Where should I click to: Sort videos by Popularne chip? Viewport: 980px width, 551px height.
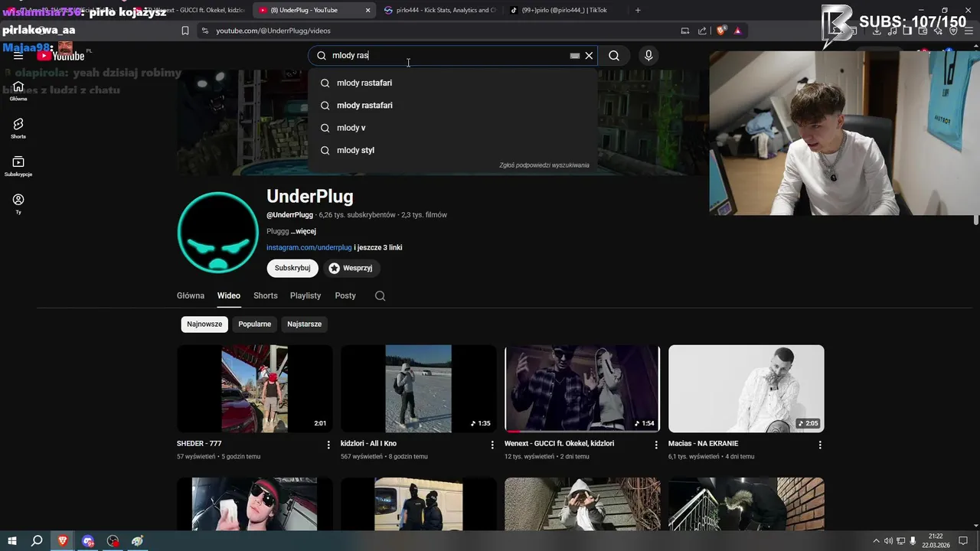(x=255, y=324)
